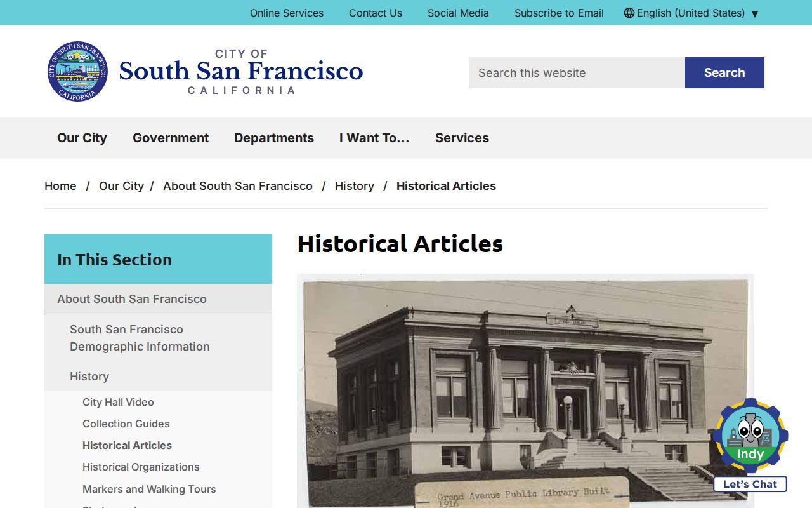Click the South San Francisco wordmark text
This screenshot has width=812, height=508.
(x=241, y=71)
